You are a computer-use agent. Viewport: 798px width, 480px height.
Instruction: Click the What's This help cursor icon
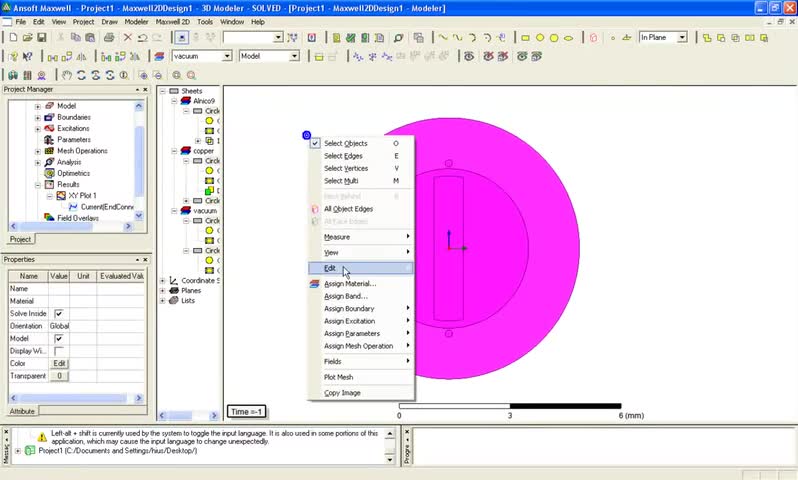[27, 57]
